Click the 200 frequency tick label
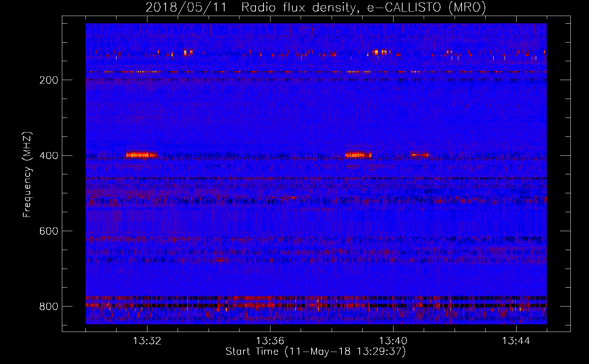The width and height of the screenshot is (589, 364). coord(49,80)
